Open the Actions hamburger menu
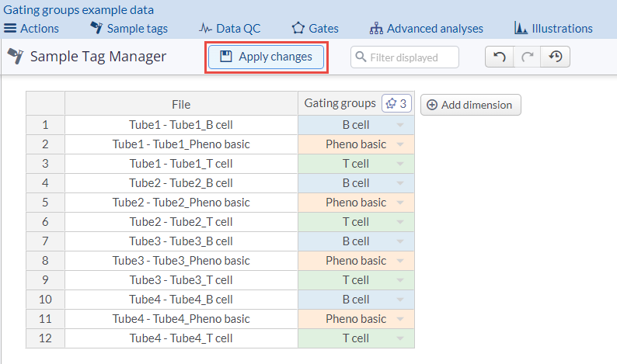 coord(31,29)
